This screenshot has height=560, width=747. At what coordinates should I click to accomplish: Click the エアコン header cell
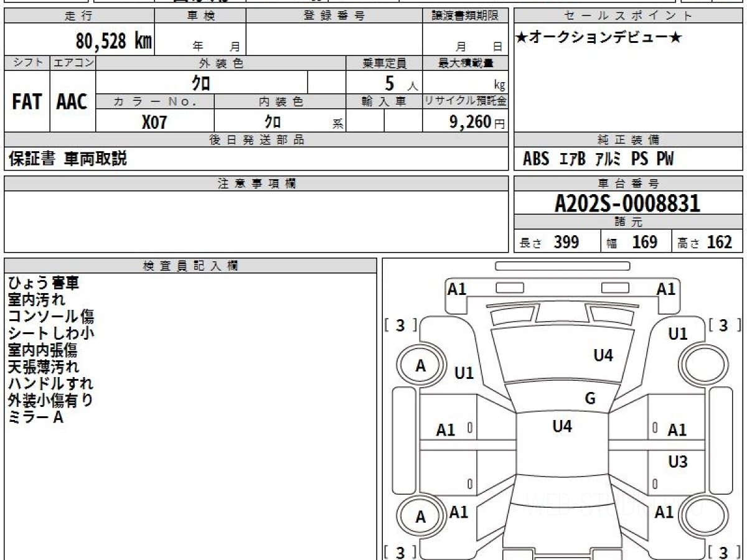click(x=73, y=63)
